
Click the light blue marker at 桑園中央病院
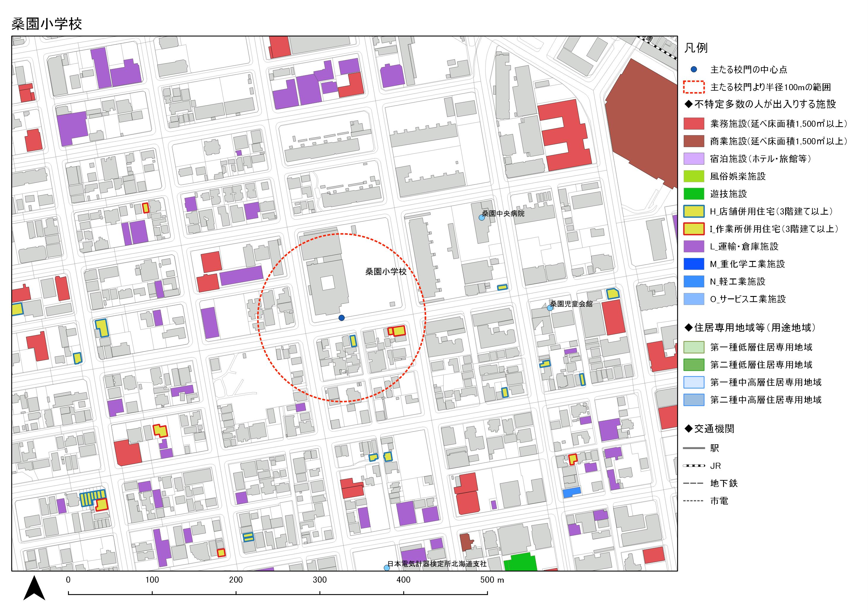click(482, 218)
